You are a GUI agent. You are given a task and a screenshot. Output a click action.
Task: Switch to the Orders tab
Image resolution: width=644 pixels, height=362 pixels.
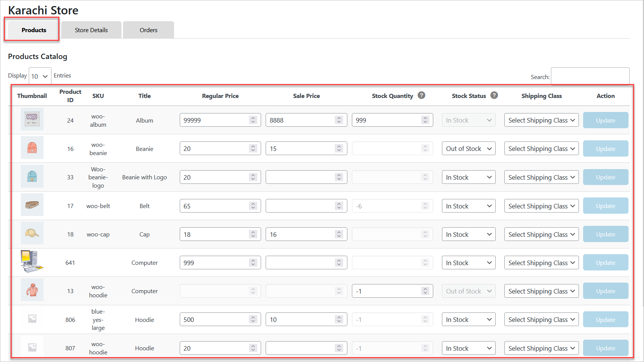(148, 30)
